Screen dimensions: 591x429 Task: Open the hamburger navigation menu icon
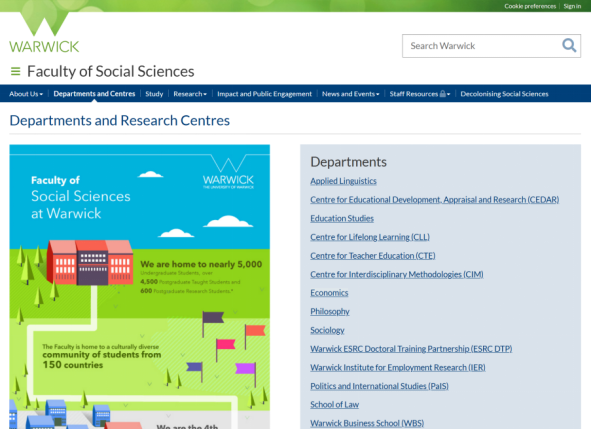(15, 71)
